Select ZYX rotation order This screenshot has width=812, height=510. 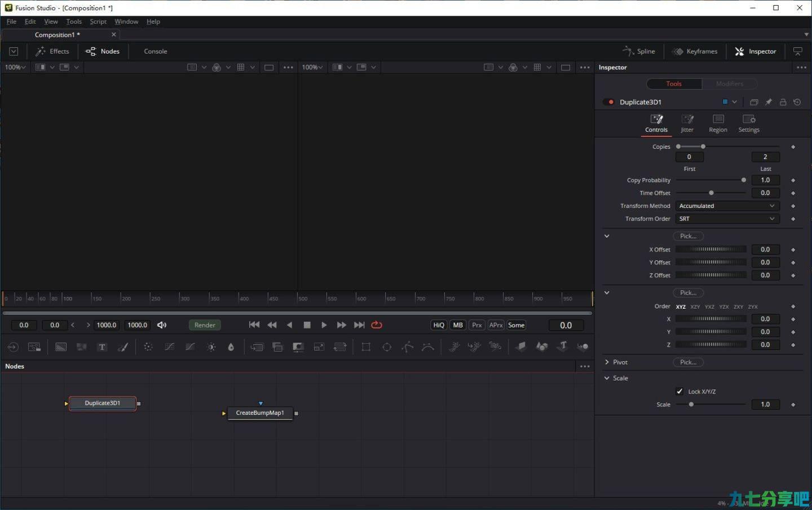coord(753,307)
